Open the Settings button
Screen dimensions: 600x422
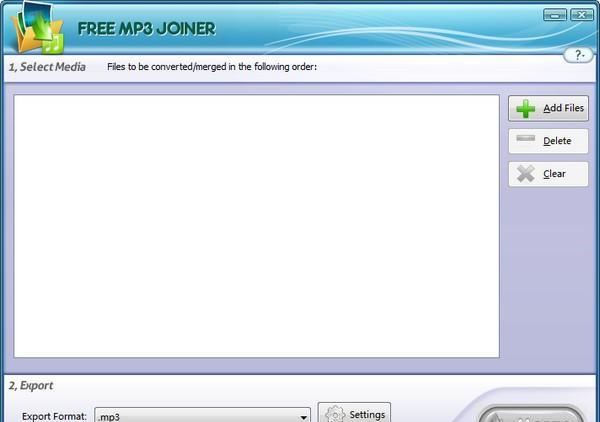point(354,413)
